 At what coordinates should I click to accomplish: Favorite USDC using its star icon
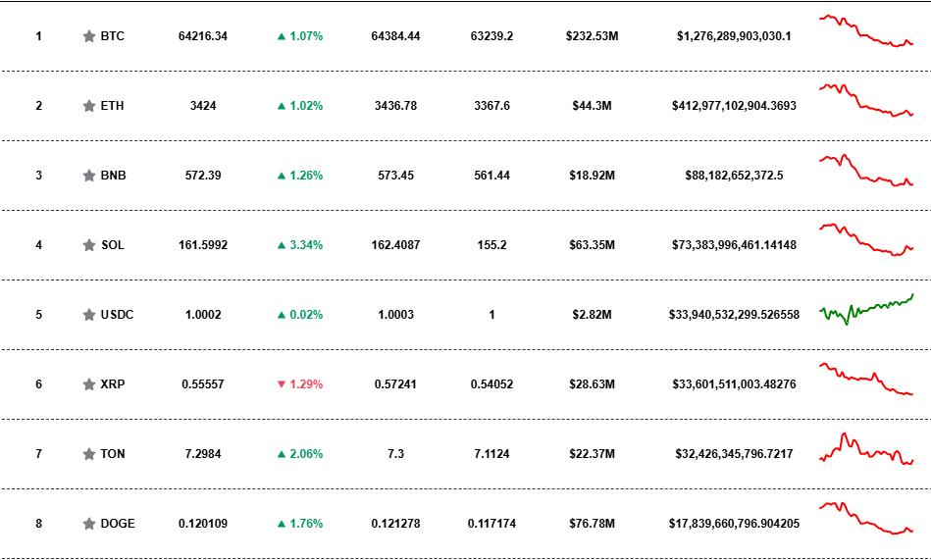[89, 315]
